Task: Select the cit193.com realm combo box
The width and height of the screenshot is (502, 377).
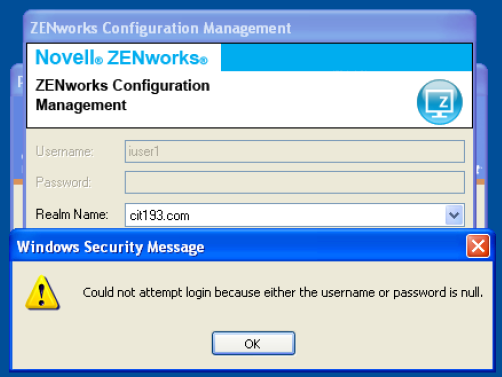Action: point(295,215)
